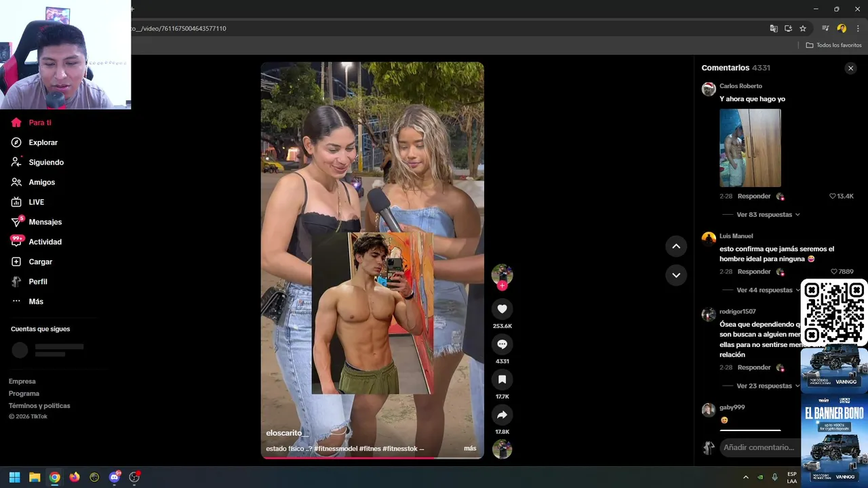Open Luis Manuel's profile name
868x488 pixels.
click(736, 236)
